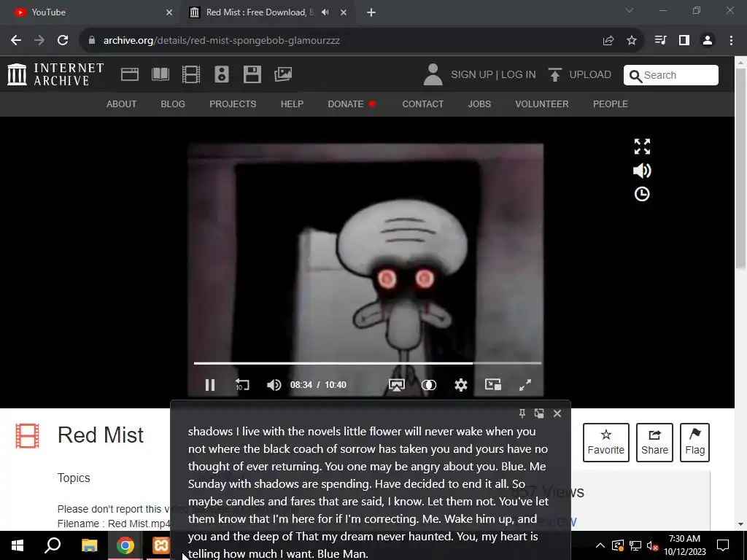
Task: Toggle Chrome side panel
Action: pyautogui.click(x=684, y=41)
